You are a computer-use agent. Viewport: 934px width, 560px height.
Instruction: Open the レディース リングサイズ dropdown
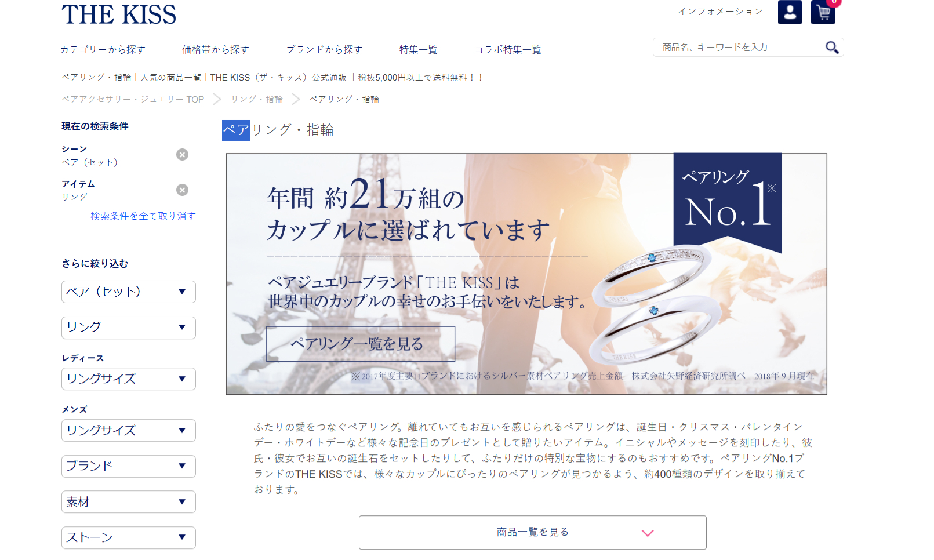coord(129,379)
